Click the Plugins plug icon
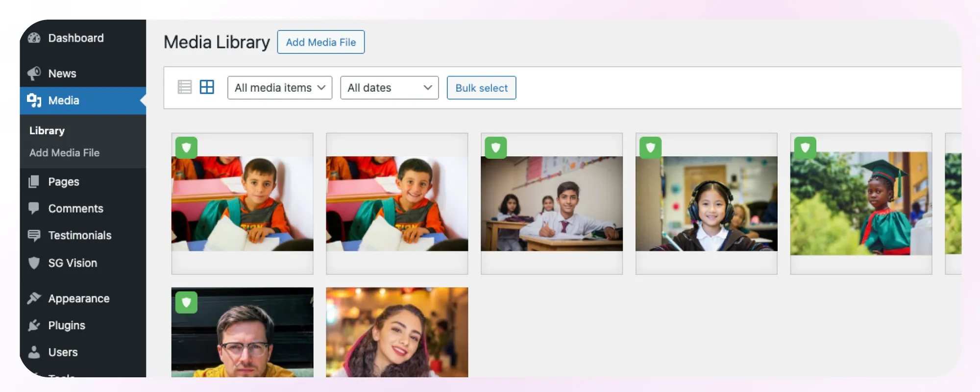Viewport: 980px width, 392px height. pos(34,325)
